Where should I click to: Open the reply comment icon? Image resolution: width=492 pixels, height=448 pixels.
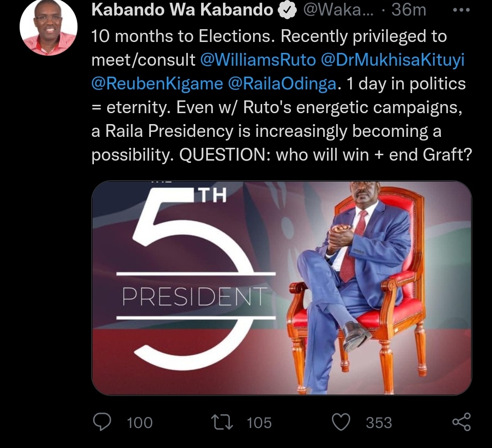click(x=102, y=422)
